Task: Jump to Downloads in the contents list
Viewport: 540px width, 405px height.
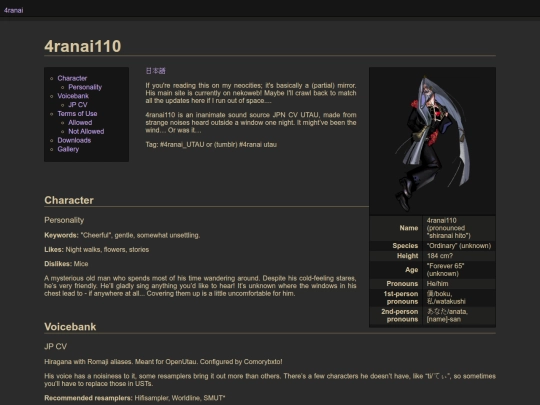Action: point(74,141)
